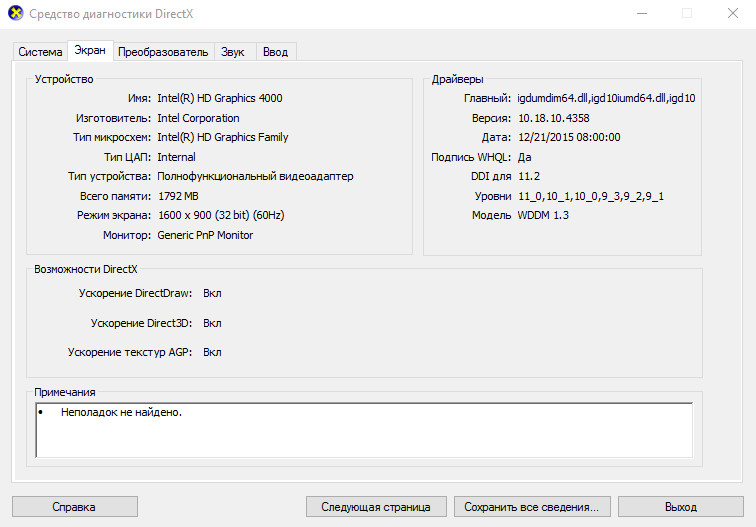This screenshot has height=527, width=756.
Task: Click total memory value '1792 MB'
Action: 178,196
